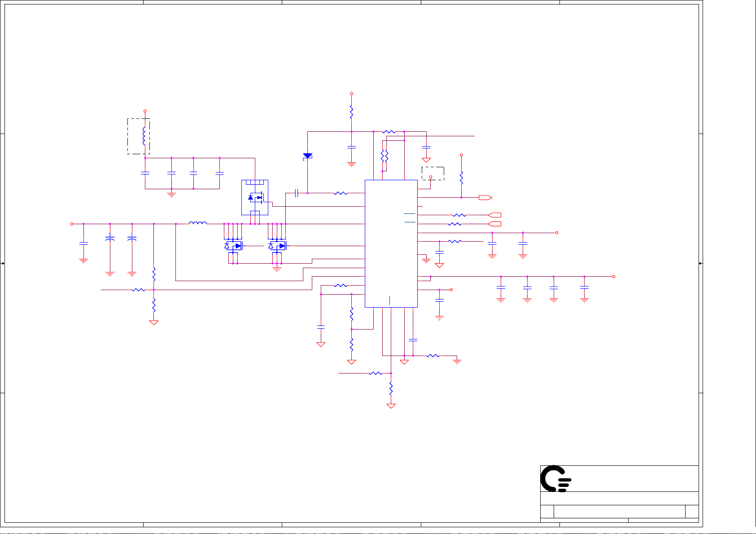Select the Schottky diode symbol
Viewport: 756px width, 534px height.
point(307,156)
